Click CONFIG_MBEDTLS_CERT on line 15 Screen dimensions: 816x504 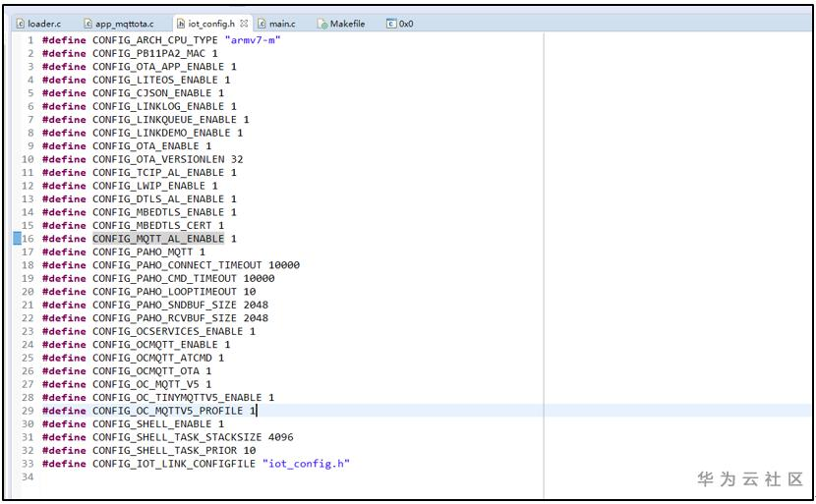pos(152,226)
